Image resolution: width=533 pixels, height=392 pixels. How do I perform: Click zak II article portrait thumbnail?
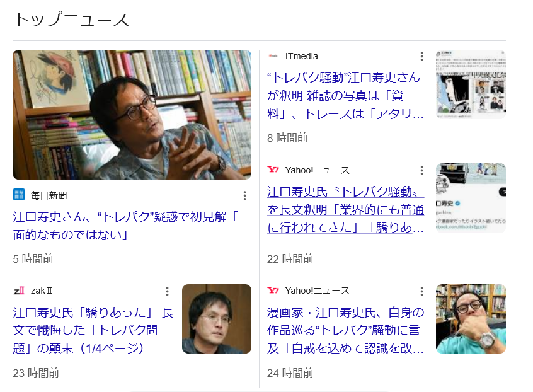[217, 319]
